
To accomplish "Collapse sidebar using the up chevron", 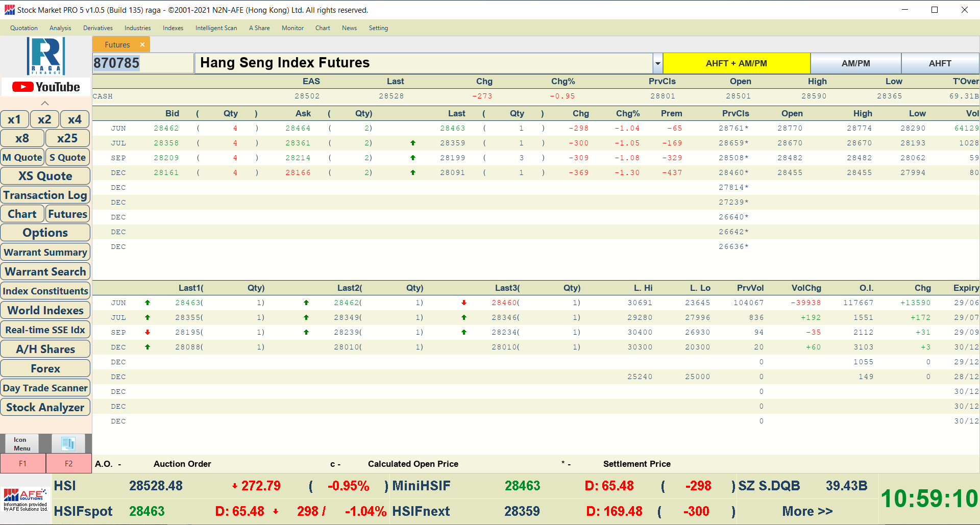I will click(x=45, y=104).
